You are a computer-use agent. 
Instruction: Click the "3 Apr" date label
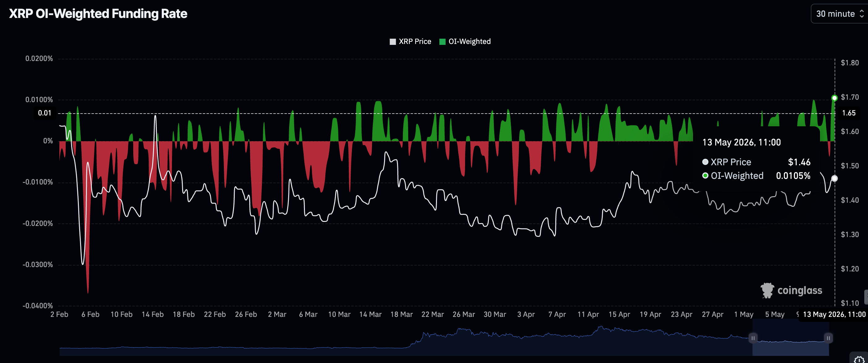pyautogui.click(x=526, y=314)
